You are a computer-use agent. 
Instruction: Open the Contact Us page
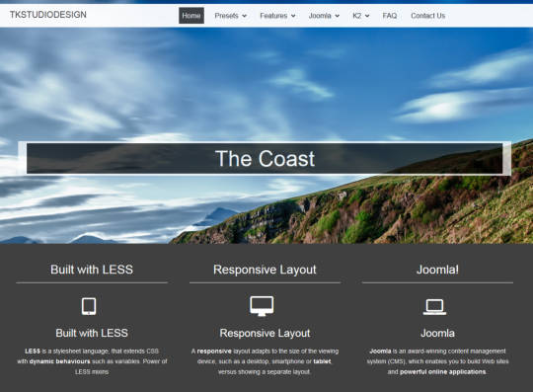428,16
